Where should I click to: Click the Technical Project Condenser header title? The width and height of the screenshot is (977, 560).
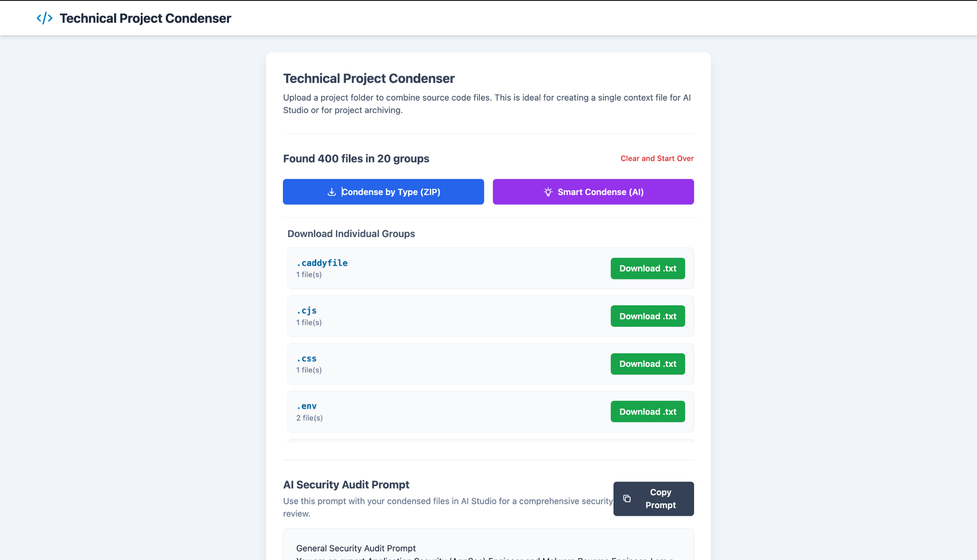tap(145, 18)
